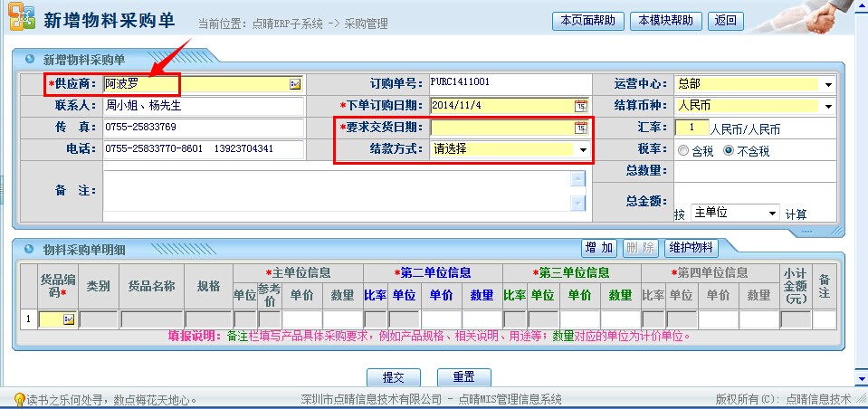This screenshot has height=409, width=868.
Task: Click the 物料采购单明细 panel header icon
Action: [30, 249]
